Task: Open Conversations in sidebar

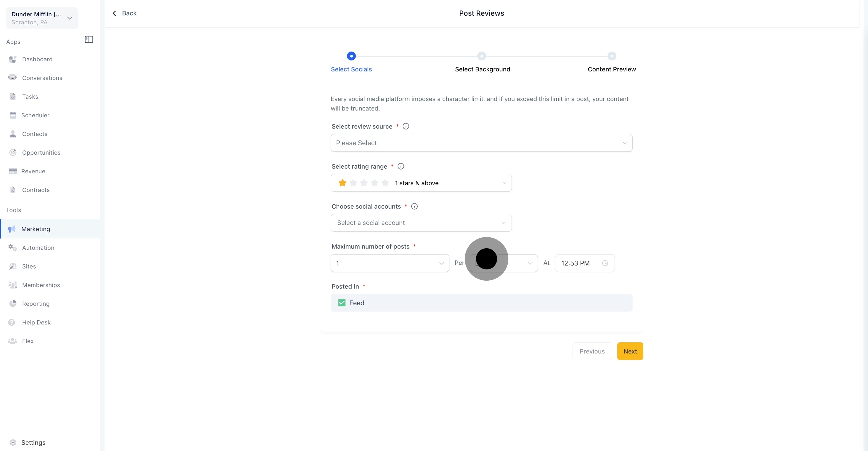Action: pos(42,78)
